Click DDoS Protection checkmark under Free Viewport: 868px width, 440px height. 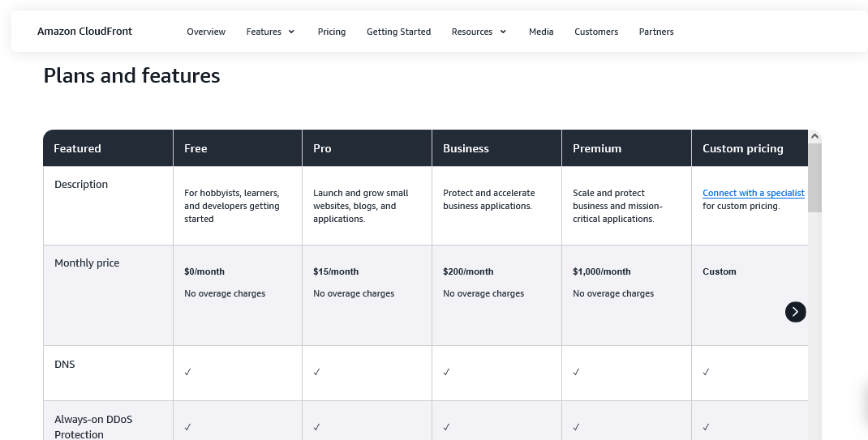(x=187, y=427)
